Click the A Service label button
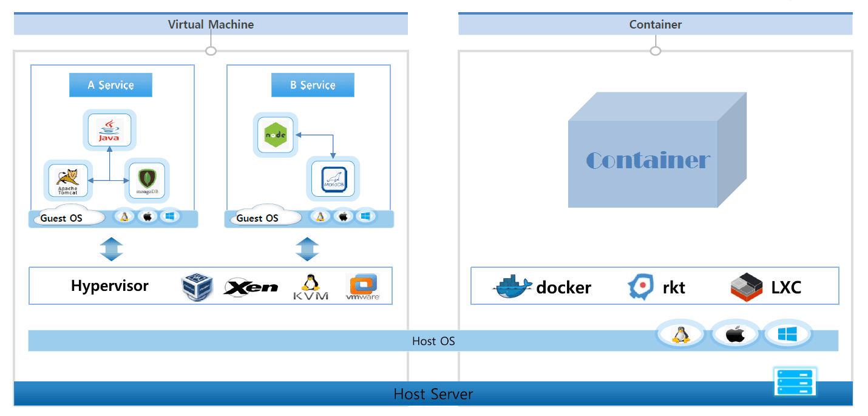Viewport: 868px width, 416px height. [x=110, y=85]
